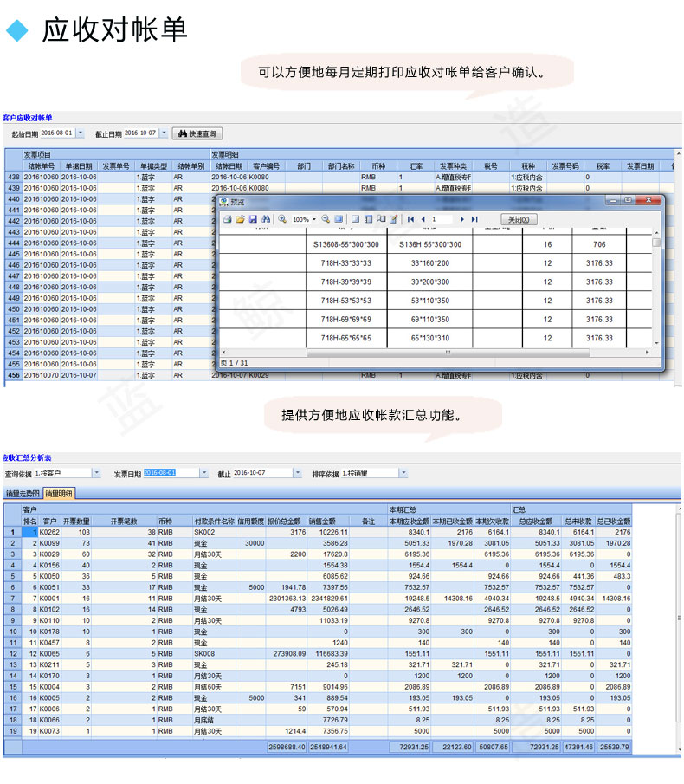Image resolution: width=684 pixels, height=784 pixels.
Task: Open the 排序依据 dropdown
Action: (403, 473)
